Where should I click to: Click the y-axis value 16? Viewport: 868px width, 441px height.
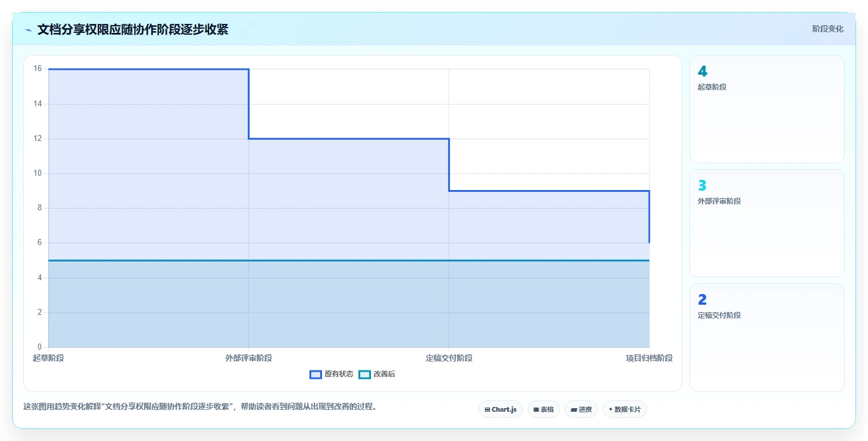tap(38, 69)
